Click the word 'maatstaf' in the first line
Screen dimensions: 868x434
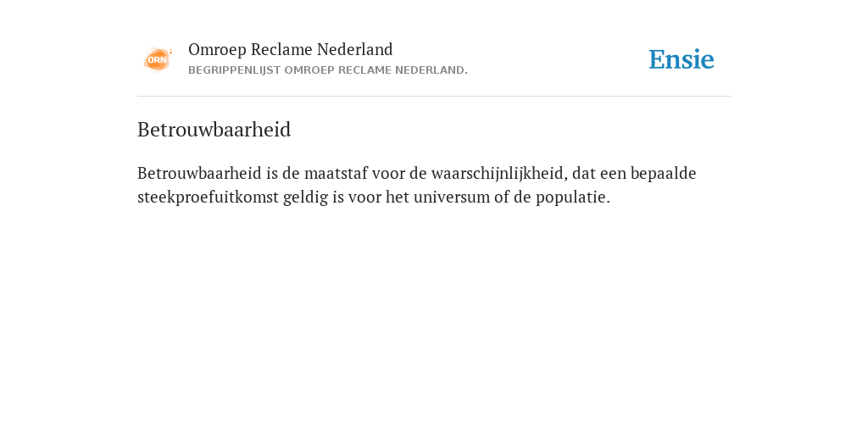(x=336, y=173)
